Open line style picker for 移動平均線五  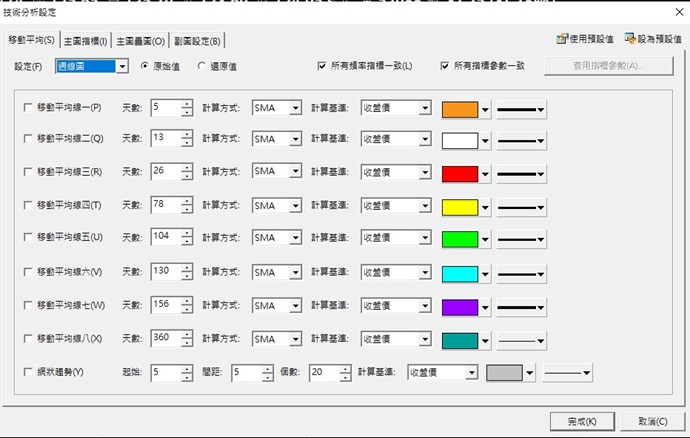click(x=528, y=239)
